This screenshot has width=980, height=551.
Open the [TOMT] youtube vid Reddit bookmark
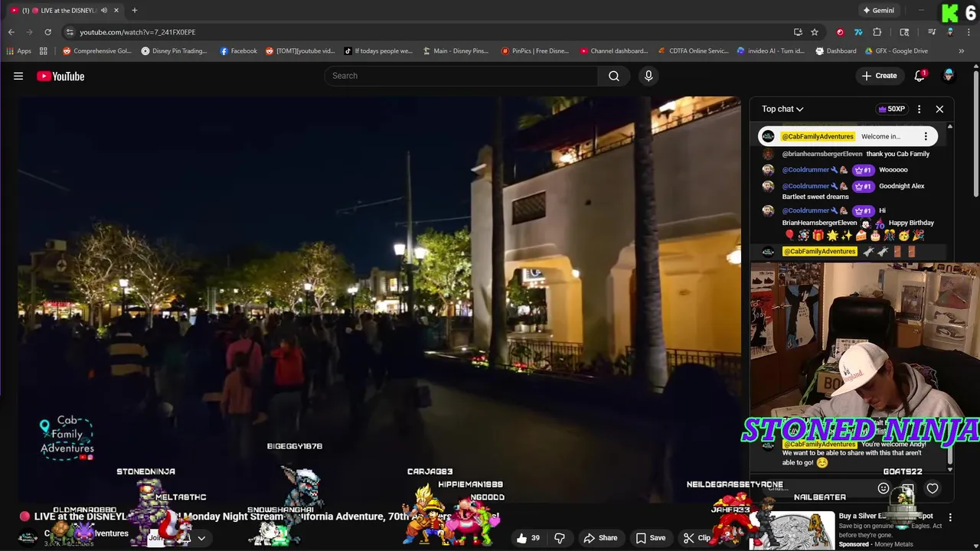tap(300, 51)
